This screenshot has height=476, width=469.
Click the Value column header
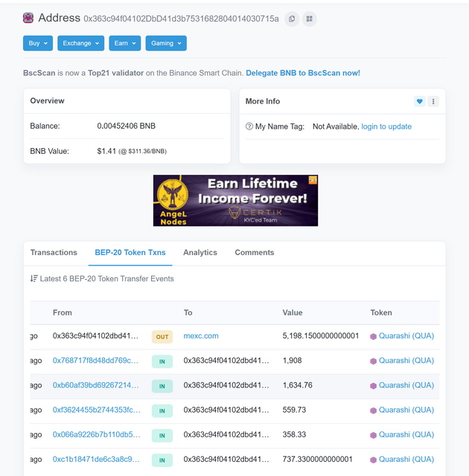click(x=293, y=312)
